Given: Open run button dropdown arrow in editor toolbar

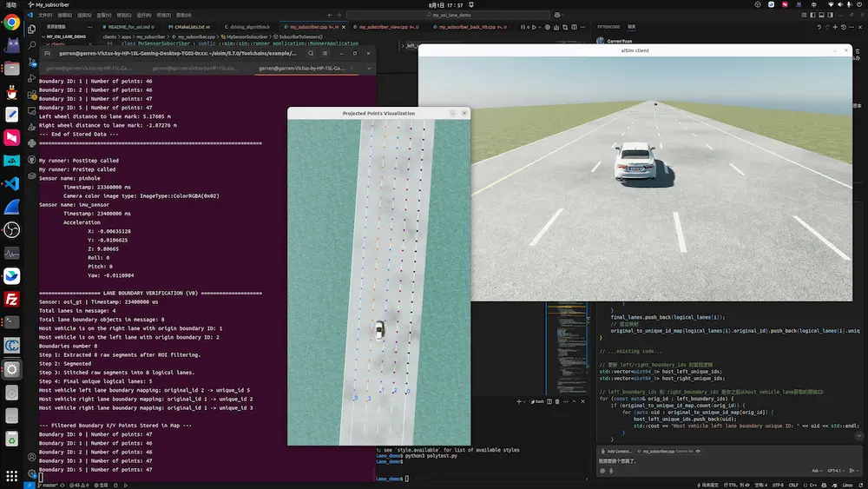Looking at the screenshot, I should click(540, 27).
